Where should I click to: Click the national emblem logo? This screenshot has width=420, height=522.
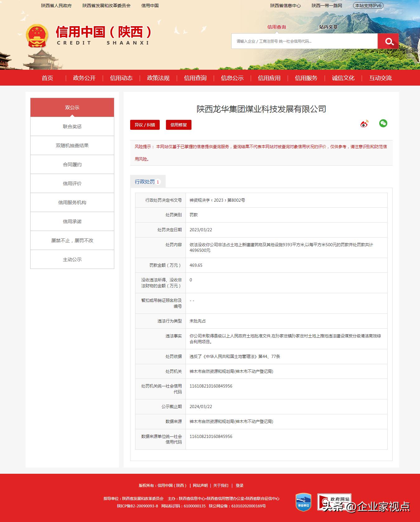pos(37,35)
